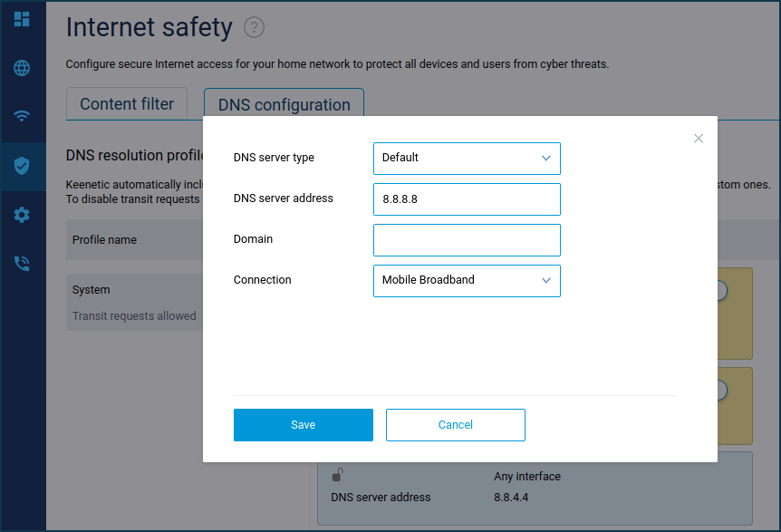Close the DNS dialog with X
The image size is (781, 532).
699,139
